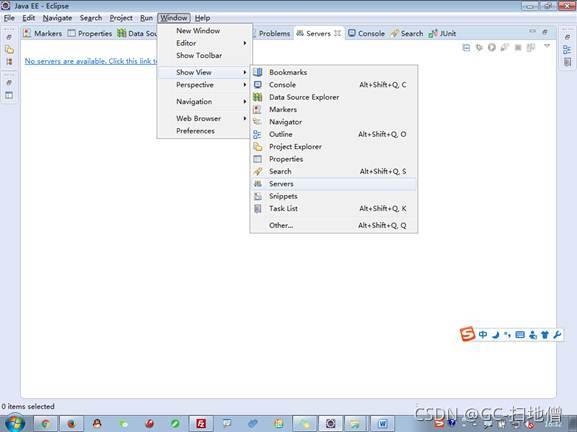This screenshot has width=577, height=432.
Task: Switch to the Console tab
Action: pyautogui.click(x=367, y=33)
